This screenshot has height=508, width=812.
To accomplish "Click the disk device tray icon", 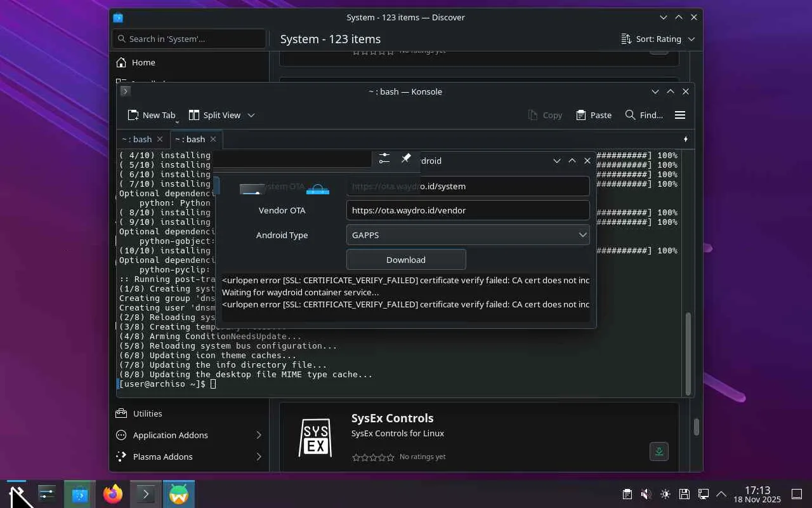I will (684, 494).
